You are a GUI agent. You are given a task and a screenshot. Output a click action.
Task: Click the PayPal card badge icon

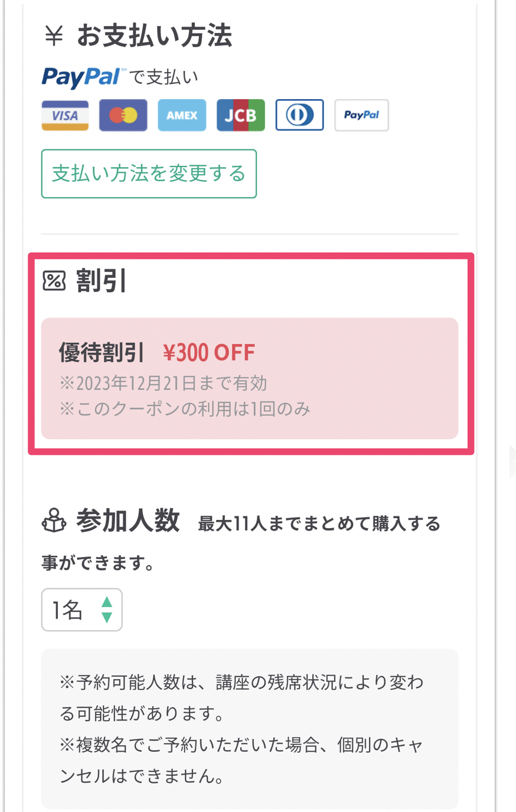coord(361,115)
